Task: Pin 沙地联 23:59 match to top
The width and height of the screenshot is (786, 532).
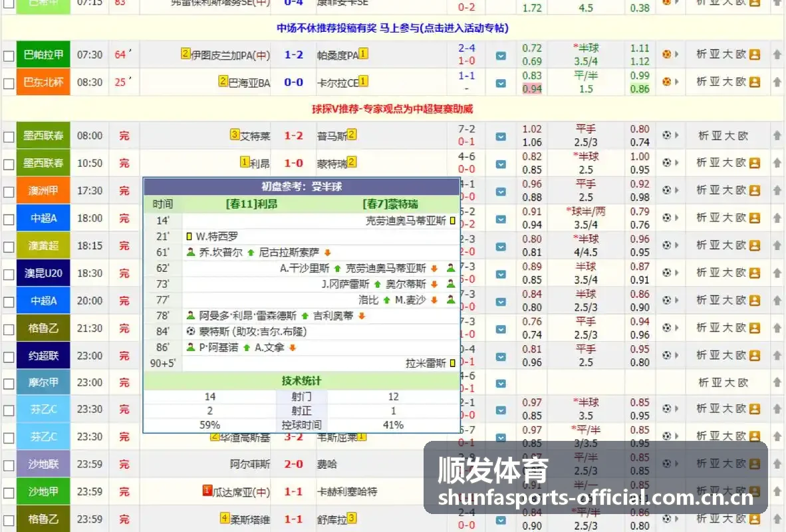Action: [x=777, y=464]
